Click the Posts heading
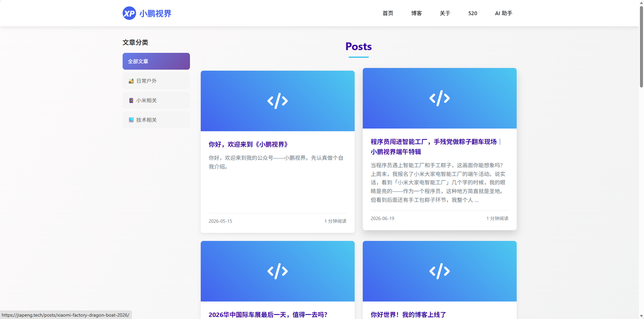The width and height of the screenshot is (644, 319). tap(359, 46)
